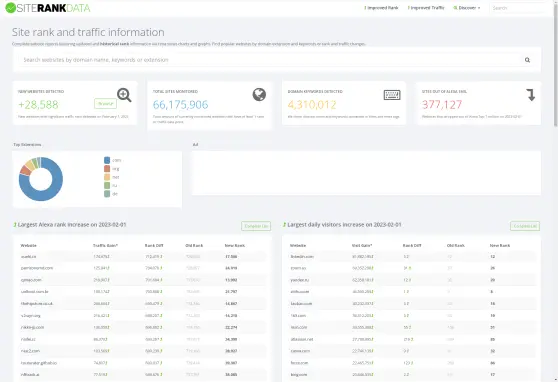Image resolution: width=558 pixels, height=382 pixels.
Task: Open the Improved Rank page
Action: click(381, 8)
